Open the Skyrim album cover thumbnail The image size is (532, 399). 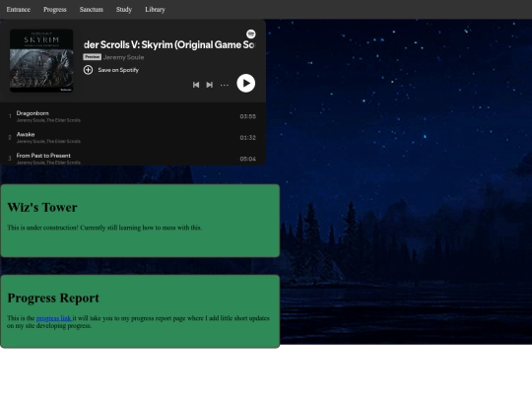coord(41,60)
